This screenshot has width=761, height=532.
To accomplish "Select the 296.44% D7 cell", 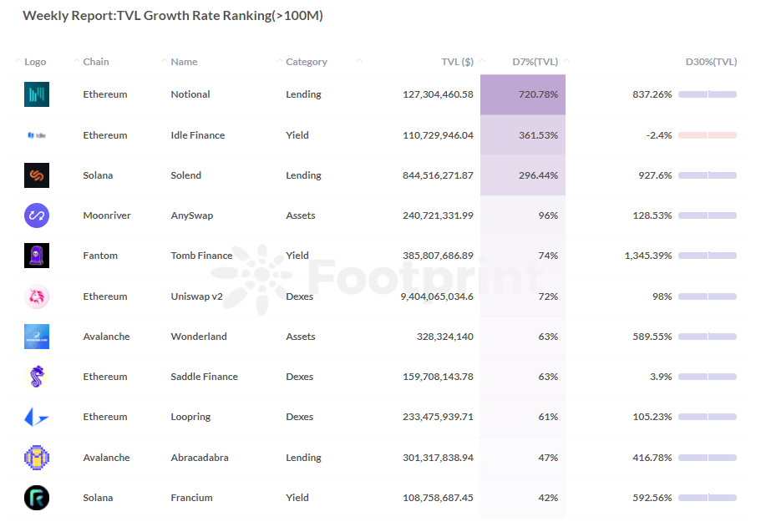I will click(x=523, y=175).
